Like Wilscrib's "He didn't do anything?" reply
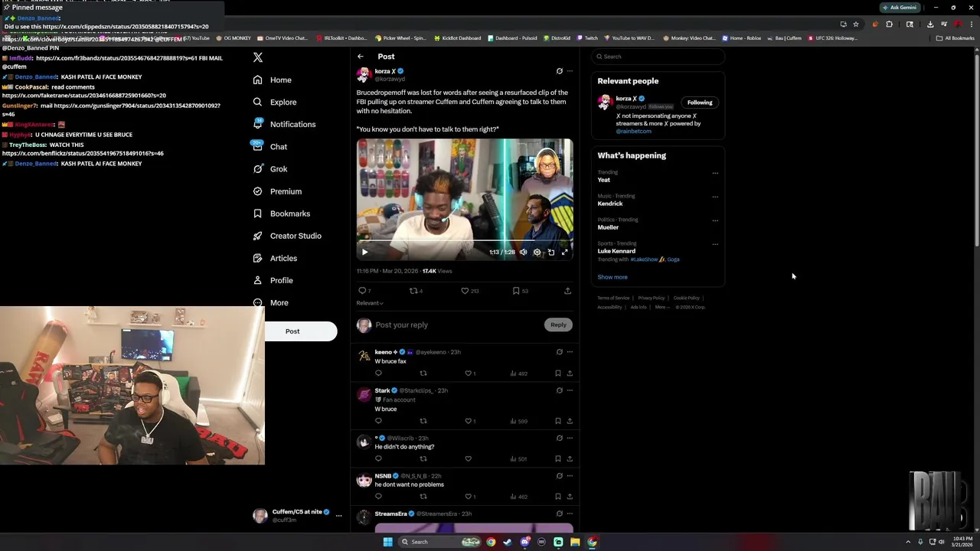The height and width of the screenshot is (551, 980). point(468,459)
